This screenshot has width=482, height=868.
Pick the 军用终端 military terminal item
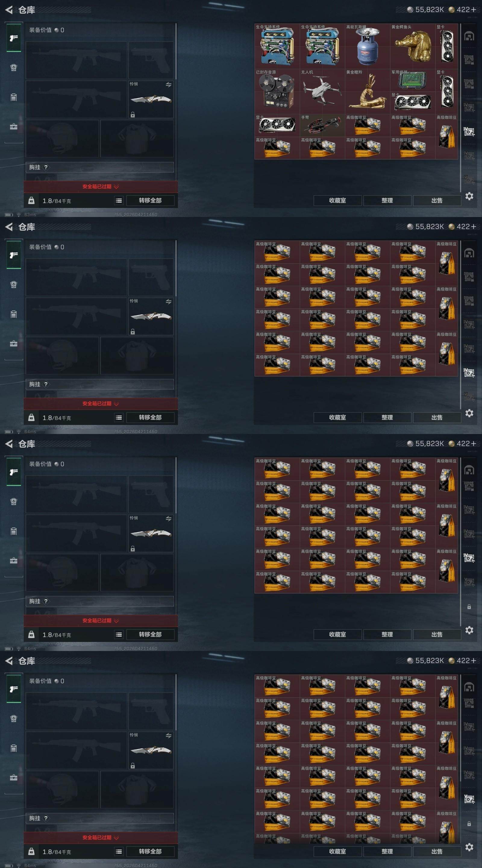tap(413, 80)
